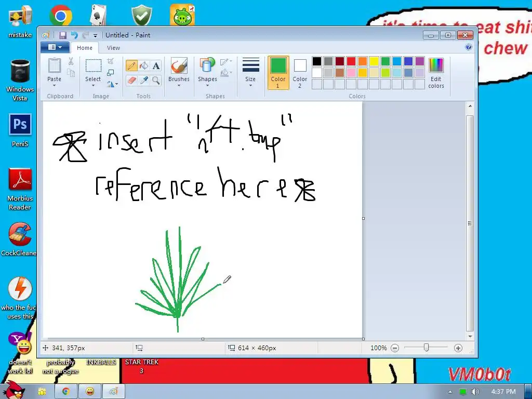The image size is (532, 399).
Task: Open Customize Quick Access Toolbar arrow
Action: click(96, 35)
